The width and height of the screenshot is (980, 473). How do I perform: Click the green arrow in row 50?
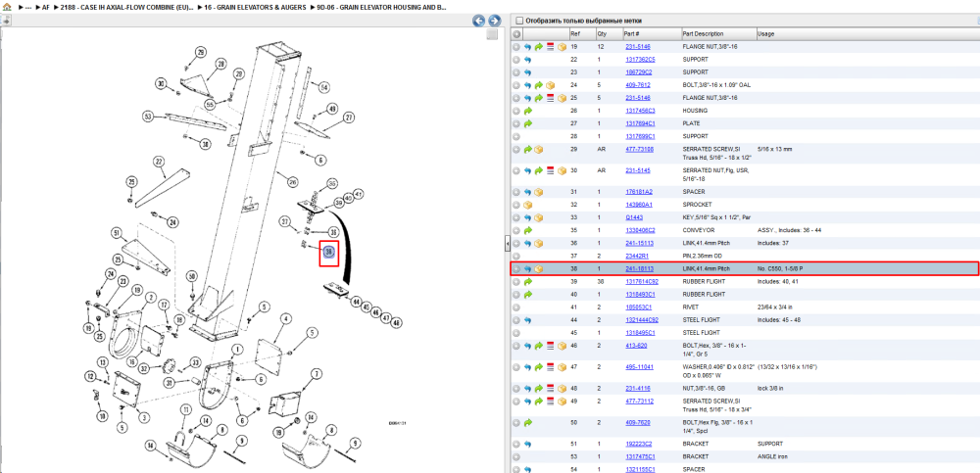527,422
